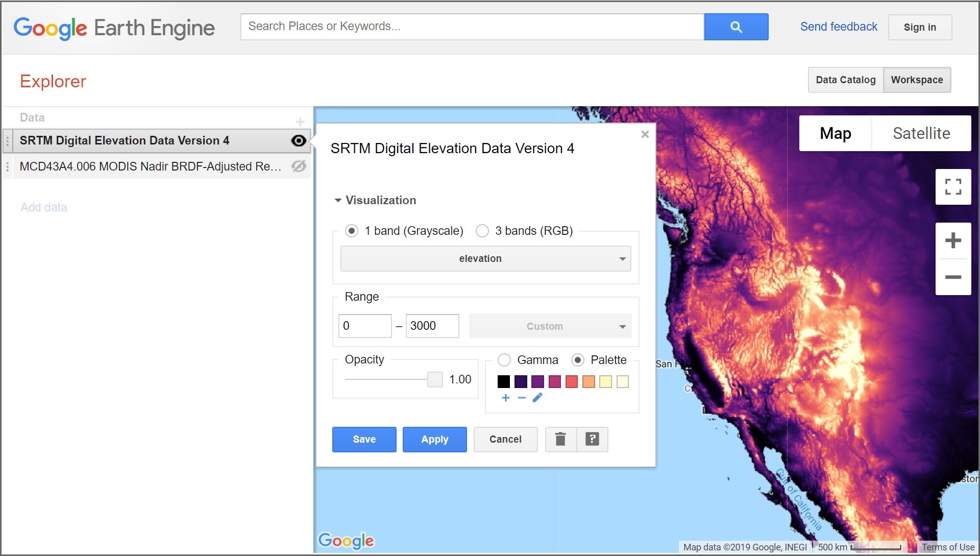
Task: Collapse the Visualization section
Action: [337, 200]
